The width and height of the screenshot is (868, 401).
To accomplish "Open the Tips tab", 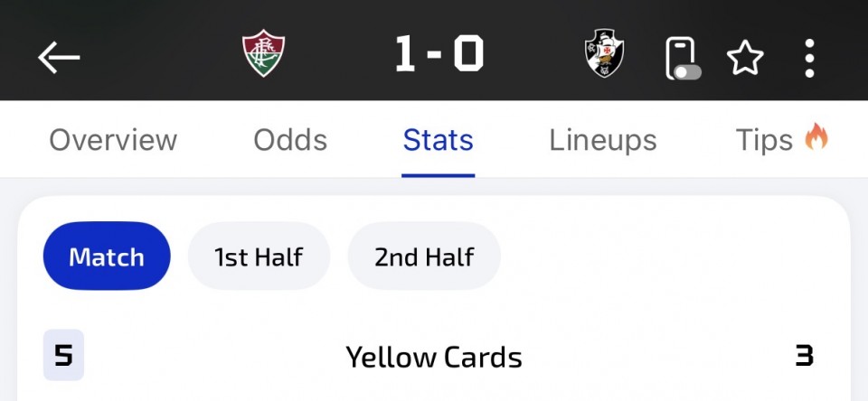I will click(x=764, y=140).
